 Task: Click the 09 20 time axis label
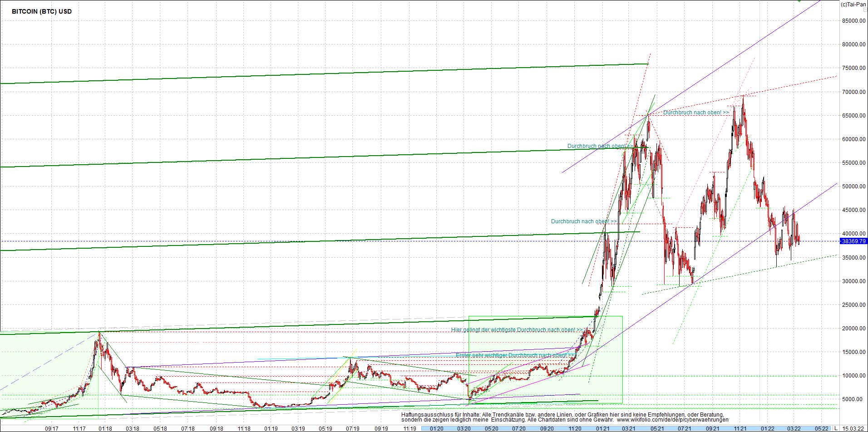[x=547, y=428]
